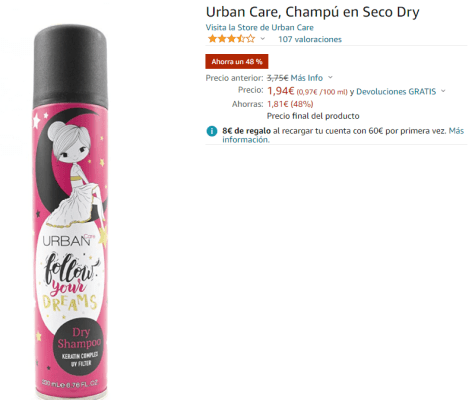Click the 1,94€ current price
The width and height of the screenshot is (475, 400).
281,90
